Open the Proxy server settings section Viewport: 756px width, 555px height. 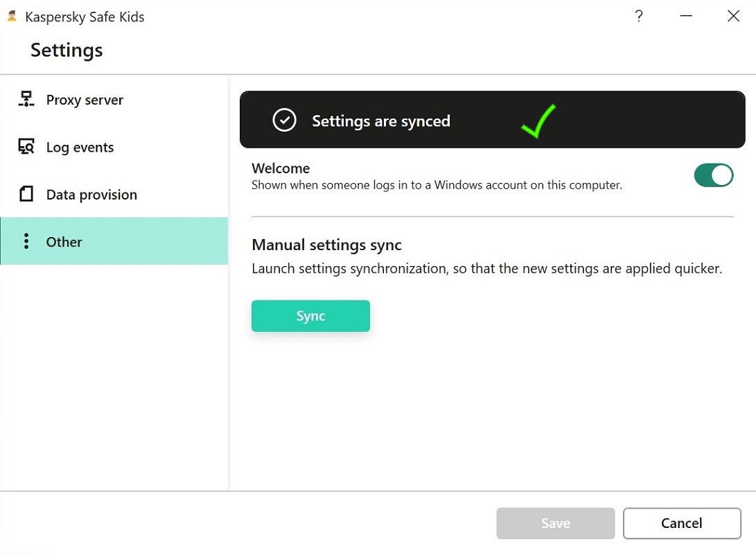click(x=85, y=100)
